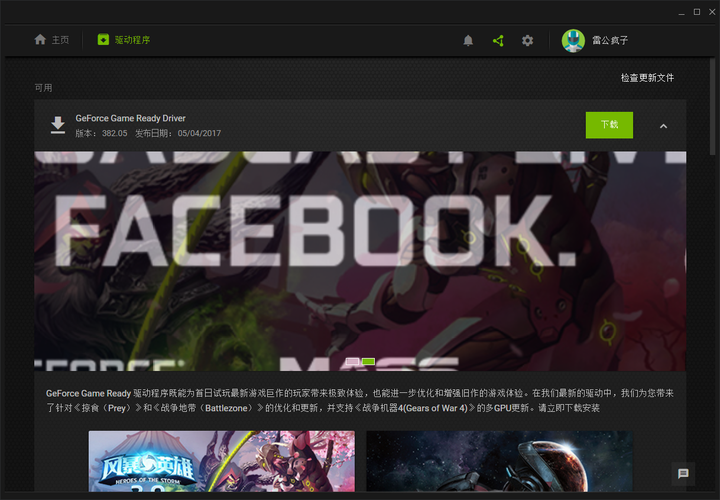720x500 pixels.
Task: Switch to the 驱动程序 drivers tab
Action: tap(124, 40)
